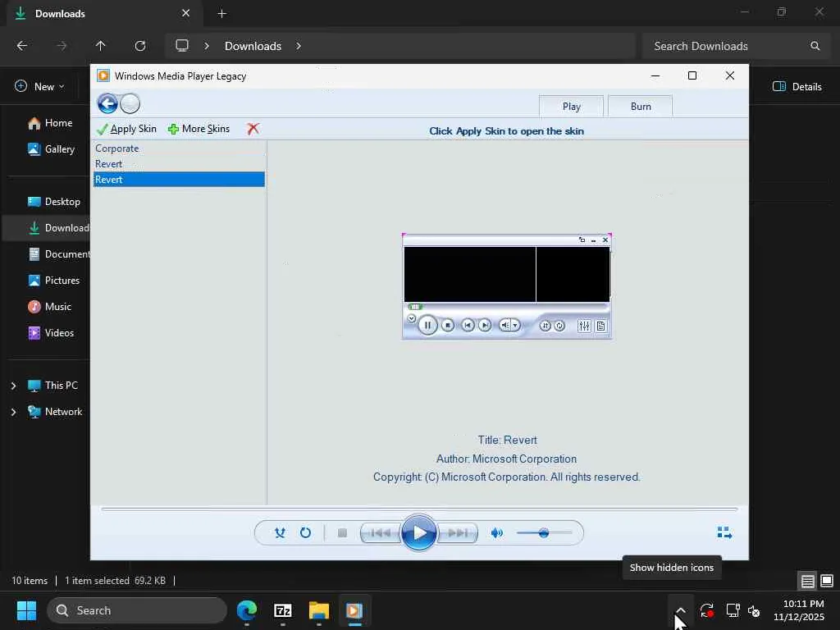Open Microsoft Edge from taskbar
The image size is (840, 630).
tap(247, 610)
